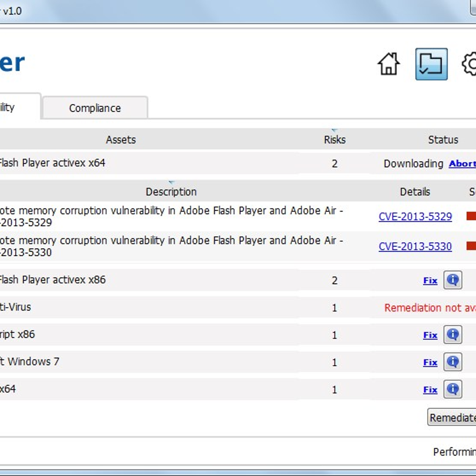Click the Remediate button
This screenshot has height=476, width=476.
click(x=452, y=417)
